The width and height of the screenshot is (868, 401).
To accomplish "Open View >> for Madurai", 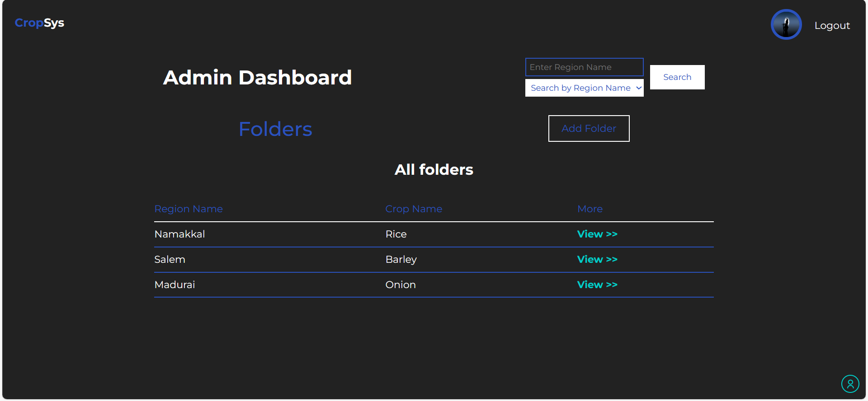I will pyautogui.click(x=597, y=285).
